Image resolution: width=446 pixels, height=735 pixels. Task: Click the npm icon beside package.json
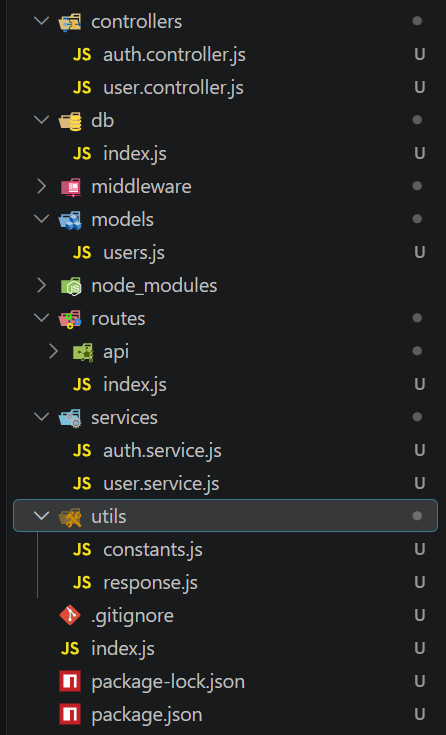click(70, 714)
